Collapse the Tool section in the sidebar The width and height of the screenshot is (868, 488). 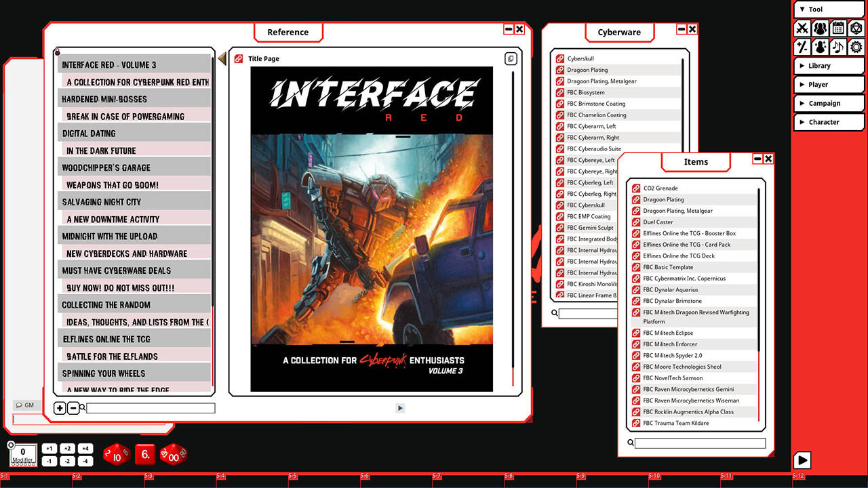pyautogui.click(x=828, y=9)
